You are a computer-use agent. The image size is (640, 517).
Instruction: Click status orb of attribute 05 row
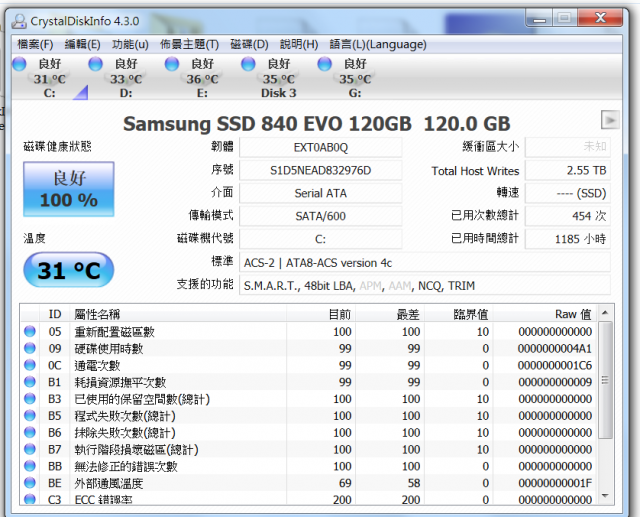pos(30,331)
